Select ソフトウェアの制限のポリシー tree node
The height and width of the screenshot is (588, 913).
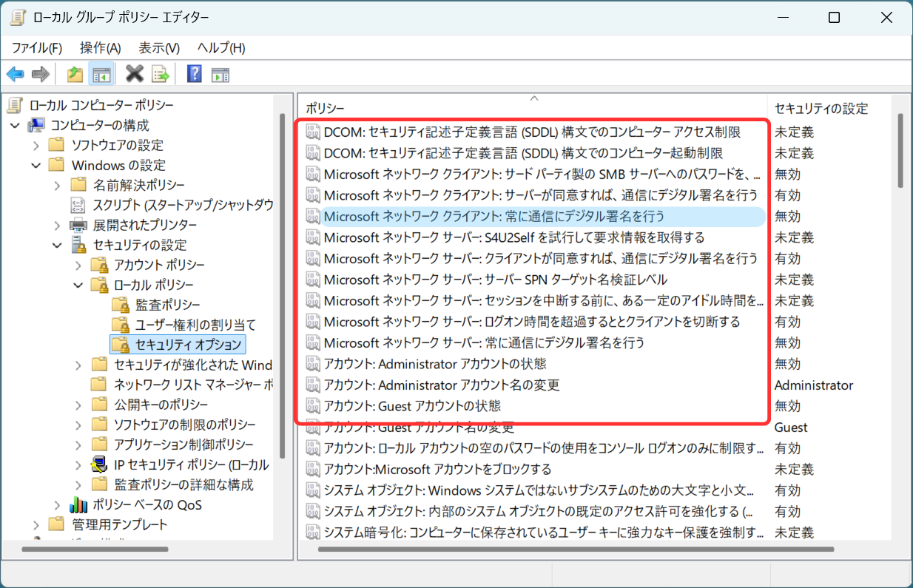[185, 425]
